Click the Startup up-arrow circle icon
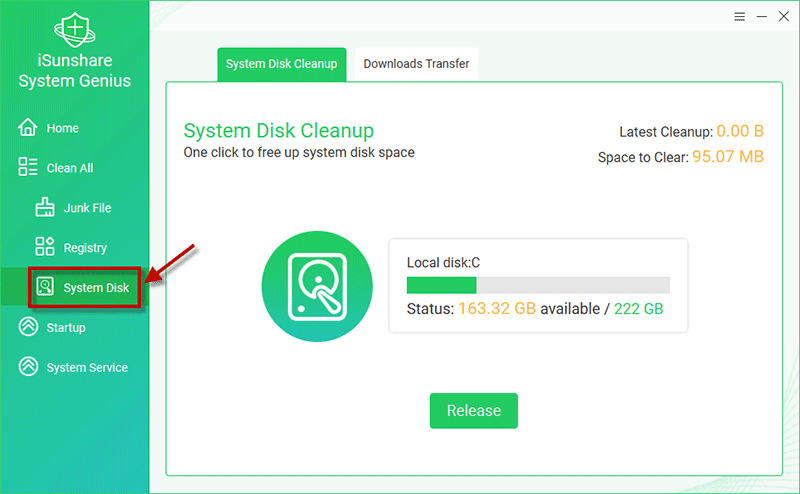800x494 pixels. (x=28, y=326)
